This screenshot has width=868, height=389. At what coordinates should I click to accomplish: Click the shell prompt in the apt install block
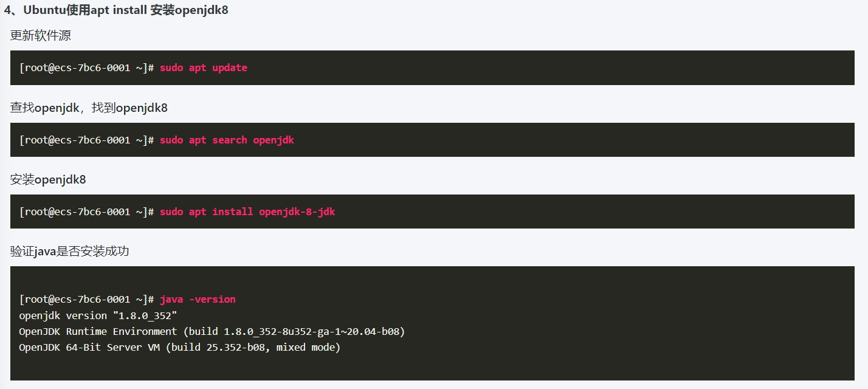(87, 212)
